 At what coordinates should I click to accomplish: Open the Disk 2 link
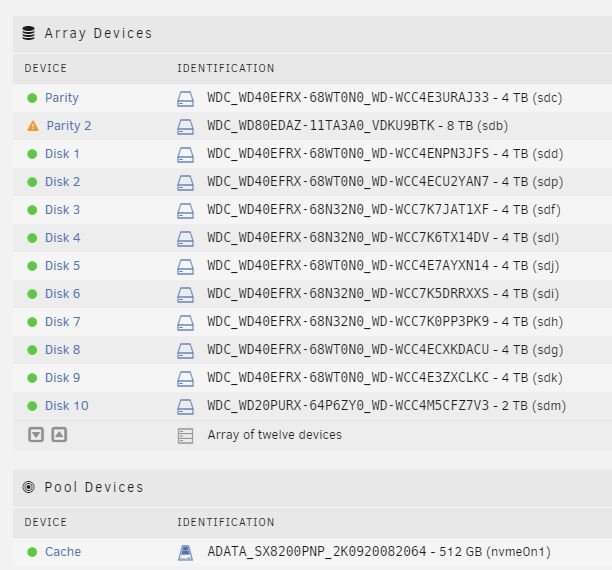(x=62, y=182)
